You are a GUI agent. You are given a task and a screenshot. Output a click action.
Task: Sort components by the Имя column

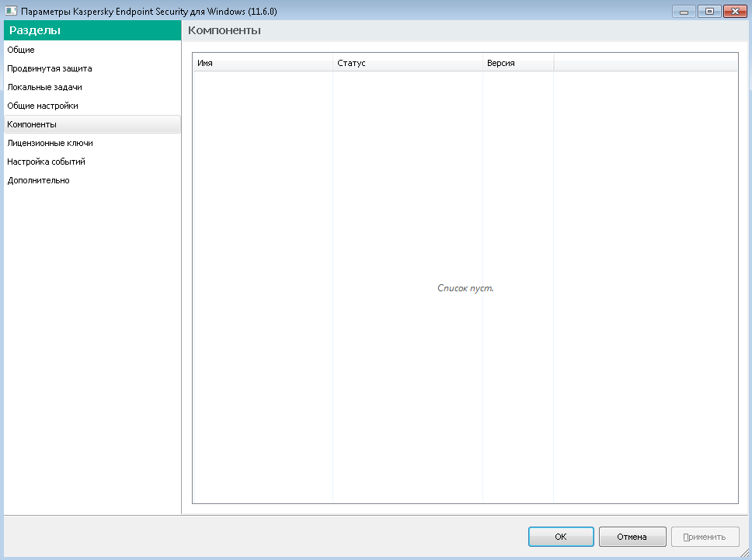point(263,63)
